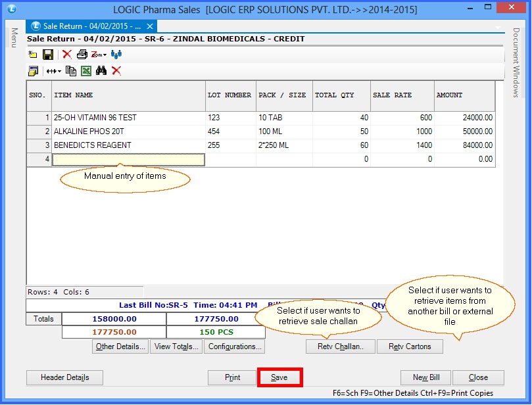Open the Zoom dropdown in toolbar
532x405 pixels.
point(99,55)
